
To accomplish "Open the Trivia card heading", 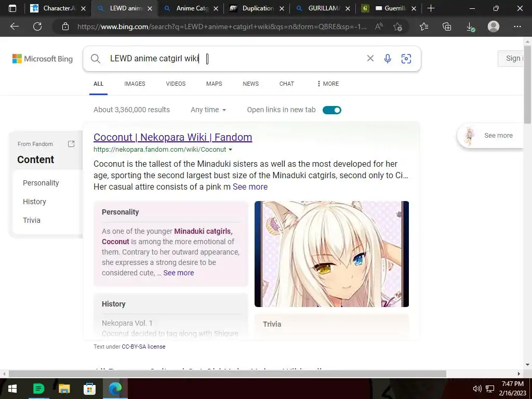I will pyautogui.click(x=272, y=324).
